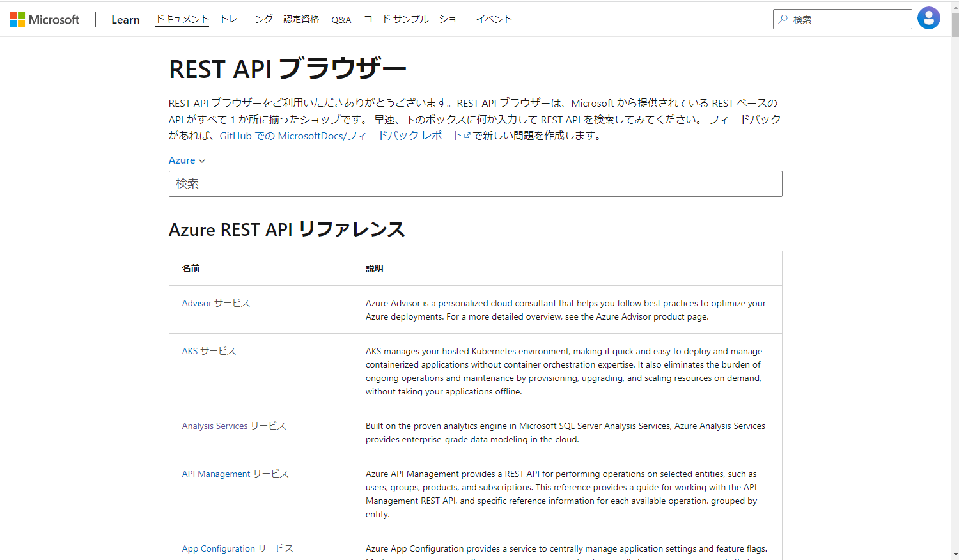Open the トレーニング menu item
Screen dimensions: 959x560
point(246,19)
